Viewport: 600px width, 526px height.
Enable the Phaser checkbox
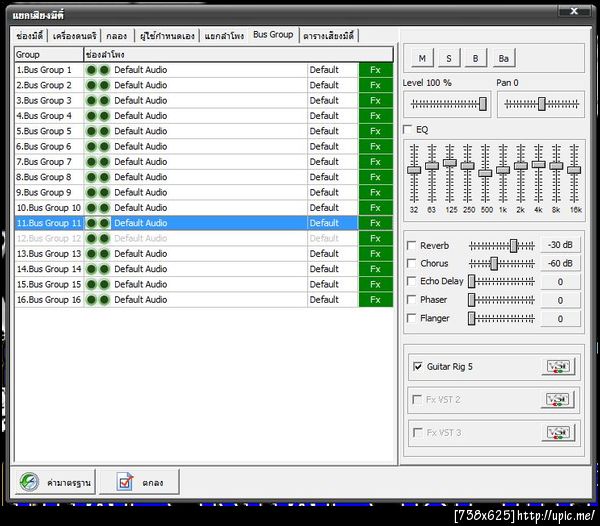[x=411, y=300]
